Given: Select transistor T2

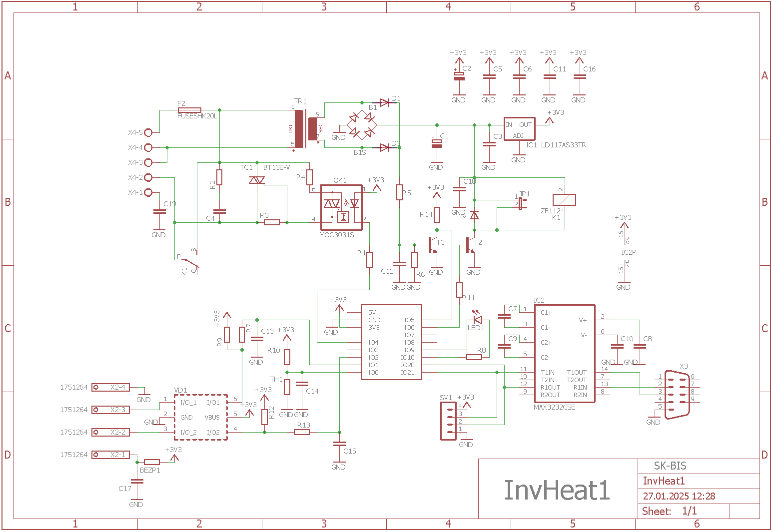Looking at the screenshot, I should [470, 245].
